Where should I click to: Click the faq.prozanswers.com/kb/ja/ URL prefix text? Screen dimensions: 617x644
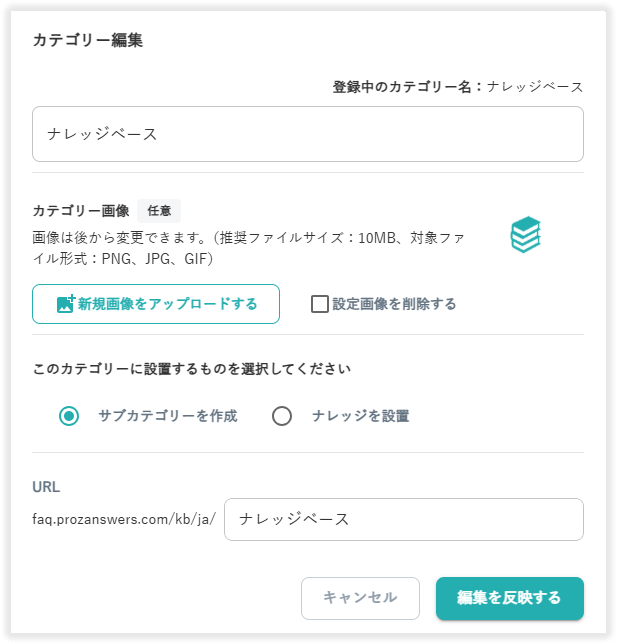pos(124,519)
